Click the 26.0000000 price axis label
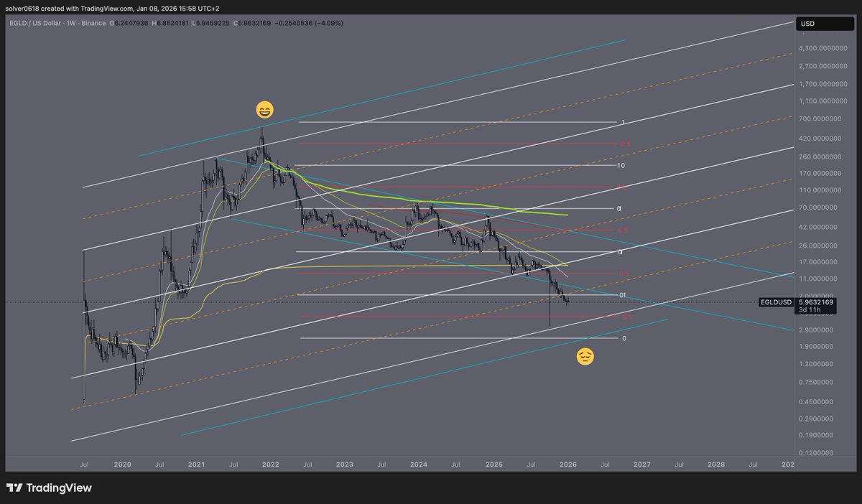Viewport: 862px width, 504px height. click(818, 246)
